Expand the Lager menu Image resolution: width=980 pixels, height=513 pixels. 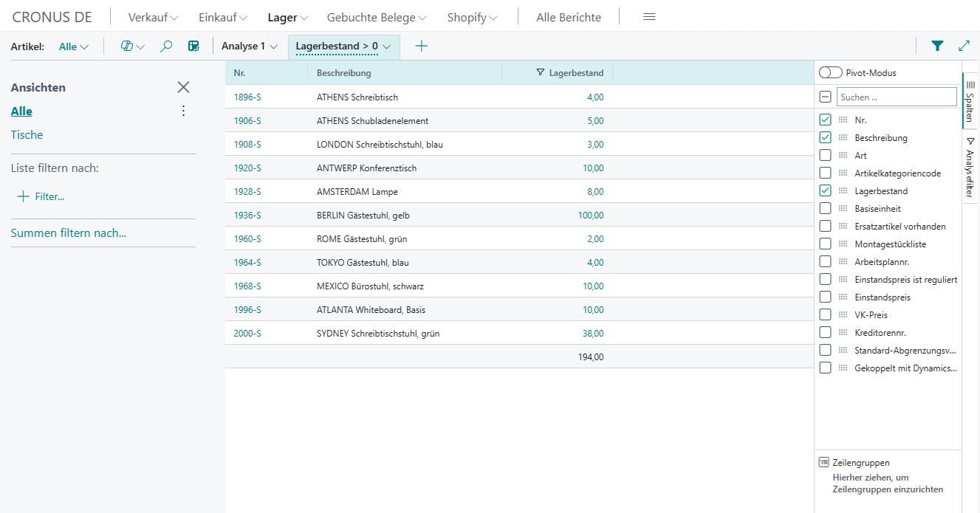pos(288,17)
